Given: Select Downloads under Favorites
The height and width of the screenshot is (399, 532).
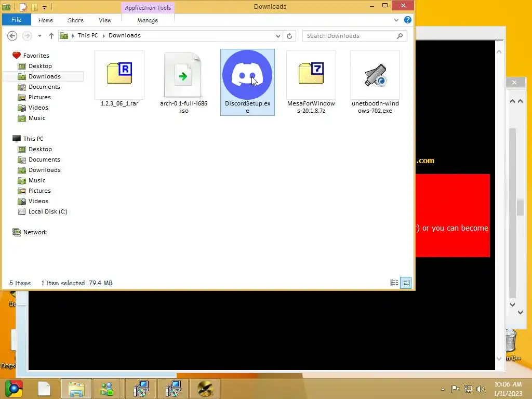Looking at the screenshot, I should tap(45, 76).
